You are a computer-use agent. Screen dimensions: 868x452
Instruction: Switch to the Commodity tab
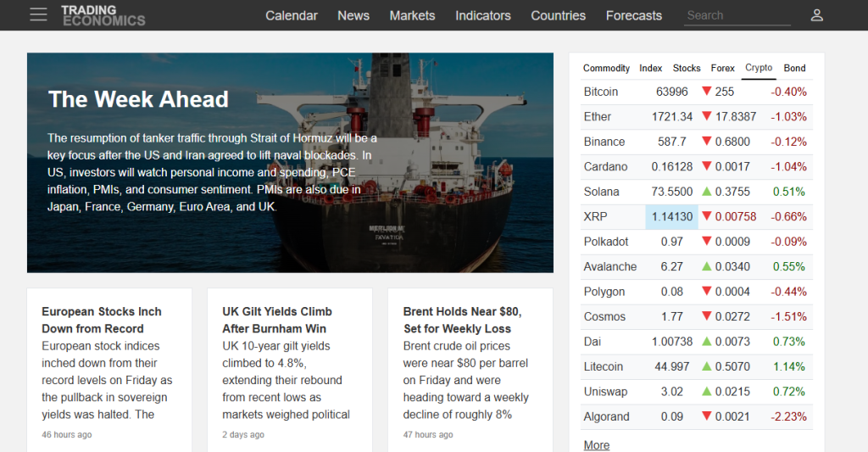606,68
